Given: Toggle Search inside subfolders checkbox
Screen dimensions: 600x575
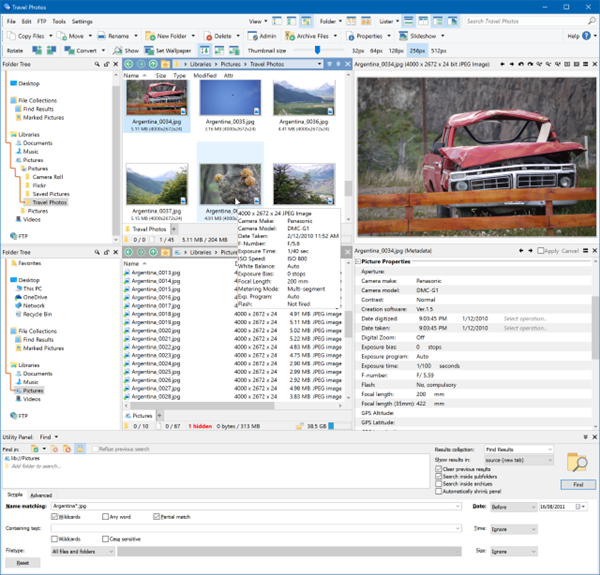Looking at the screenshot, I should pos(438,477).
